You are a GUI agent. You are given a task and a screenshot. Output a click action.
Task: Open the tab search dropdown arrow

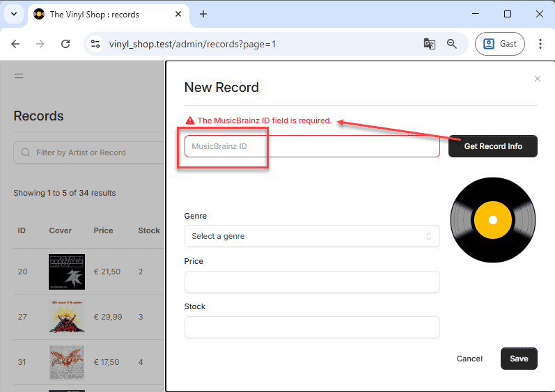click(14, 14)
